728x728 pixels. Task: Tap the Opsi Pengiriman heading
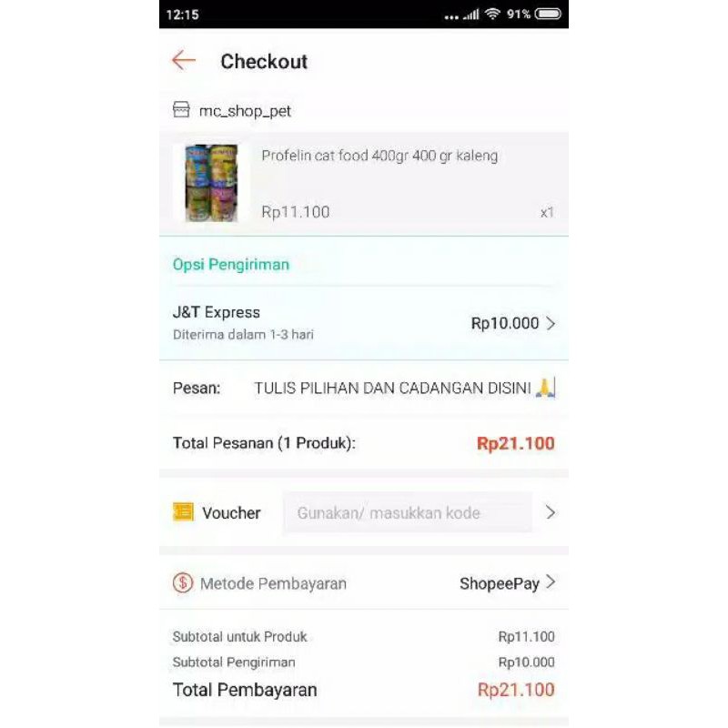(x=231, y=264)
